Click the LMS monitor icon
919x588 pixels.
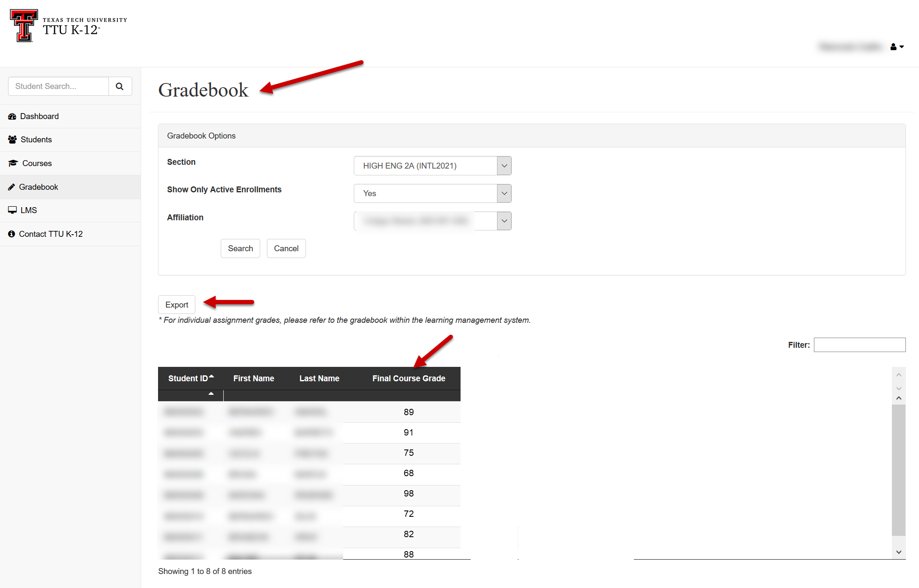[x=12, y=211]
